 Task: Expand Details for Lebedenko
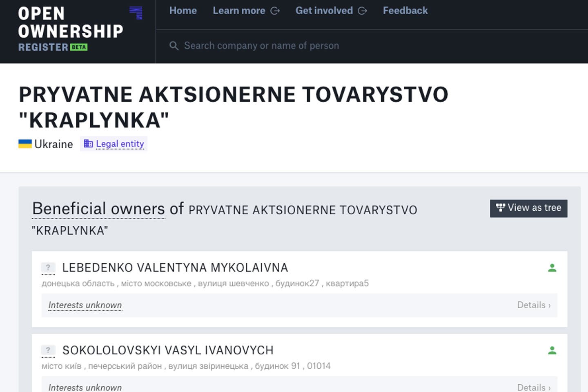pyautogui.click(x=534, y=305)
